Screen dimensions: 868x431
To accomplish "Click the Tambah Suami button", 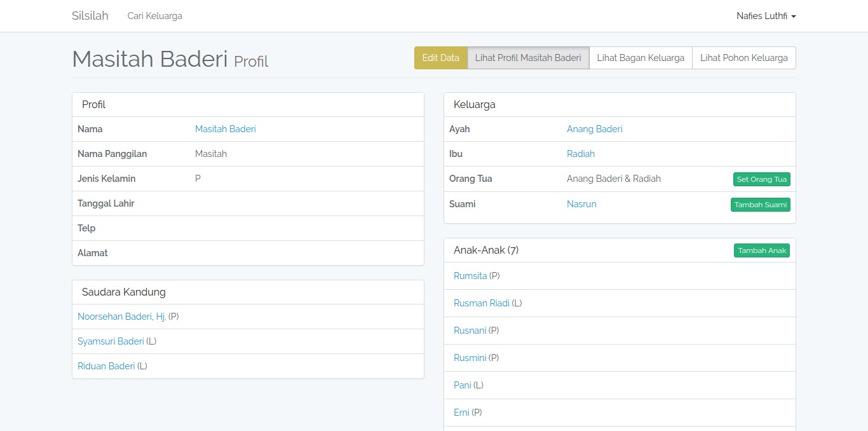I will (x=760, y=205).
